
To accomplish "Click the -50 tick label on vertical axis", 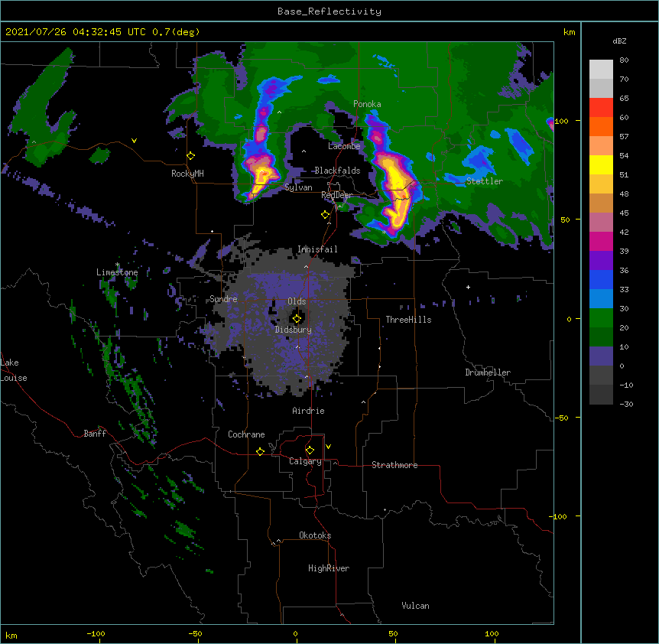I will pos(561,418).
